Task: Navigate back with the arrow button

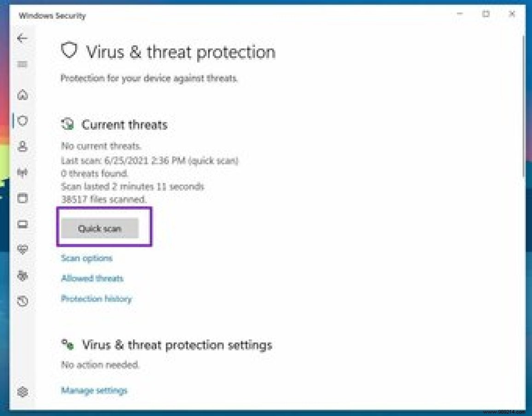Action: click(x=22, y=38)
